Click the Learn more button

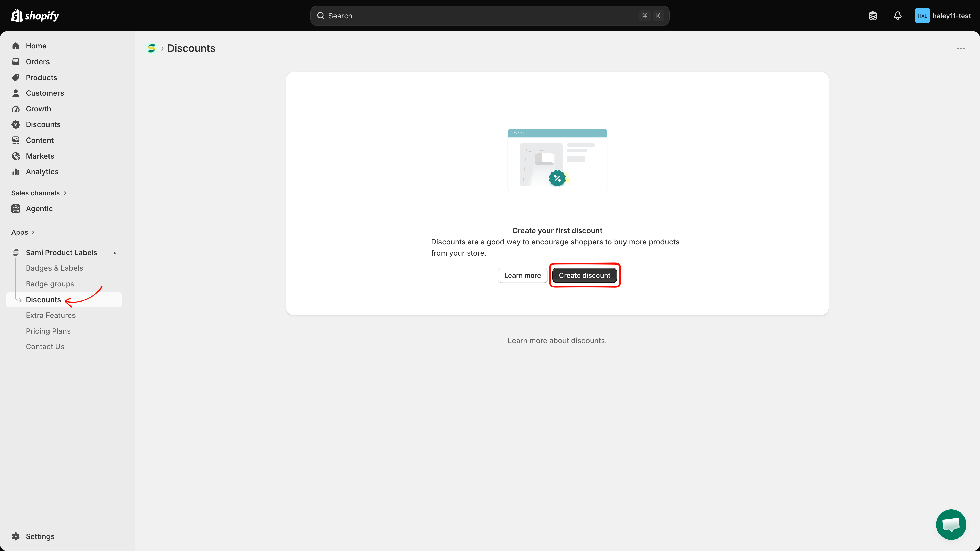click(x=522, y=275)
